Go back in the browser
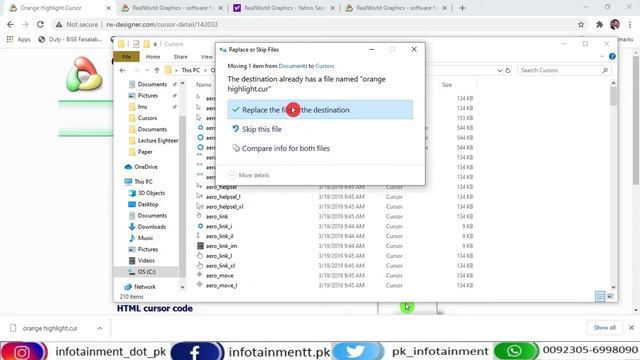 coord(10,24)
